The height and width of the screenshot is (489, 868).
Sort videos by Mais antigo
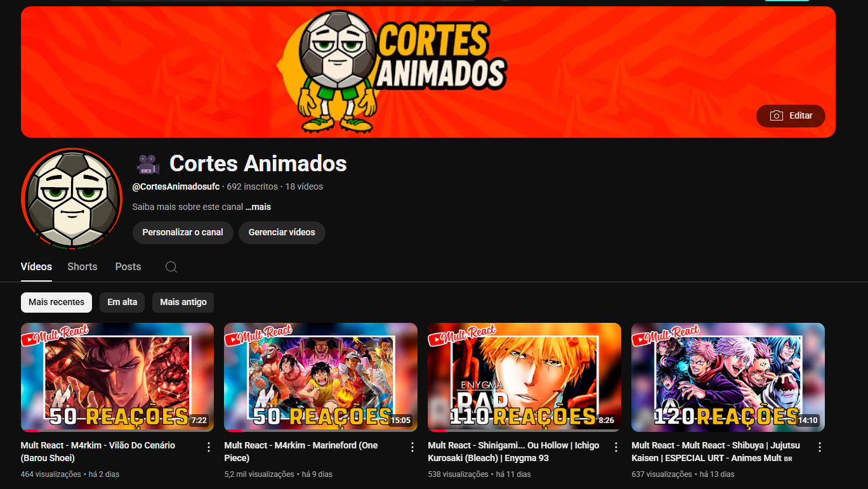(x=183, y=303)
